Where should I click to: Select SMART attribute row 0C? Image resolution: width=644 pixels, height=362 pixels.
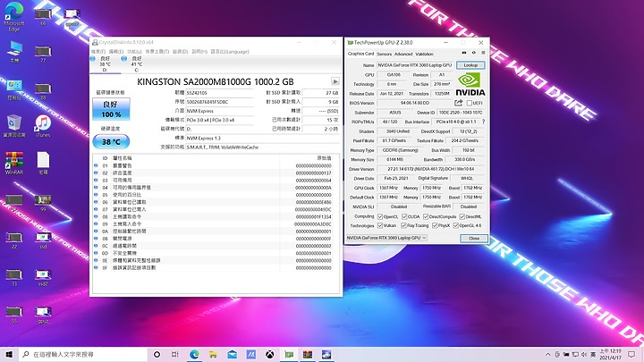tap(214, 246)
